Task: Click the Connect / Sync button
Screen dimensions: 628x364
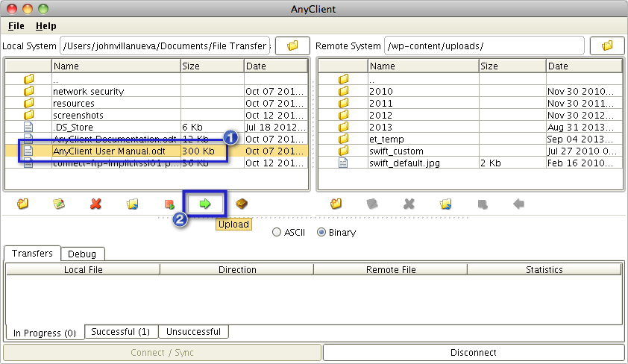Action: (162, 352)
